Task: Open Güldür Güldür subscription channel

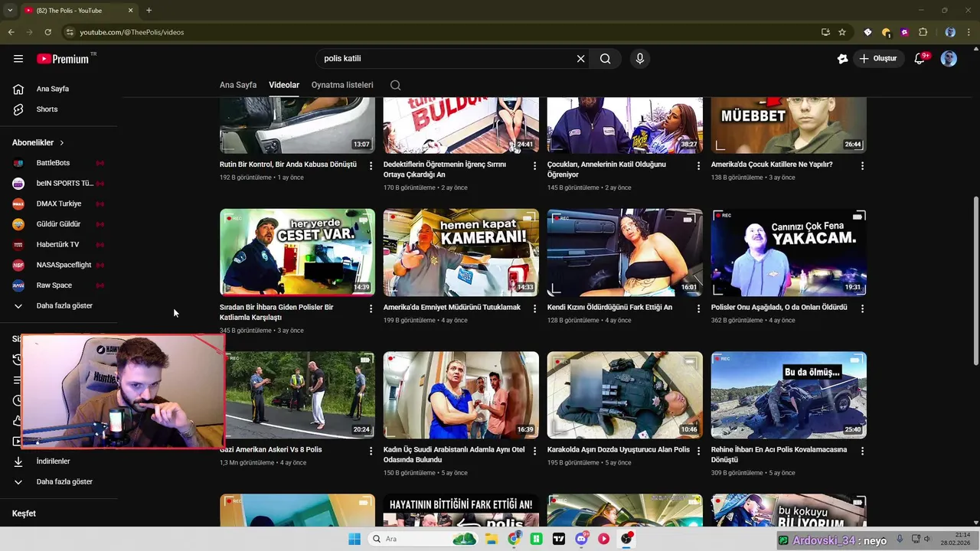Action: tap(59, 224)
